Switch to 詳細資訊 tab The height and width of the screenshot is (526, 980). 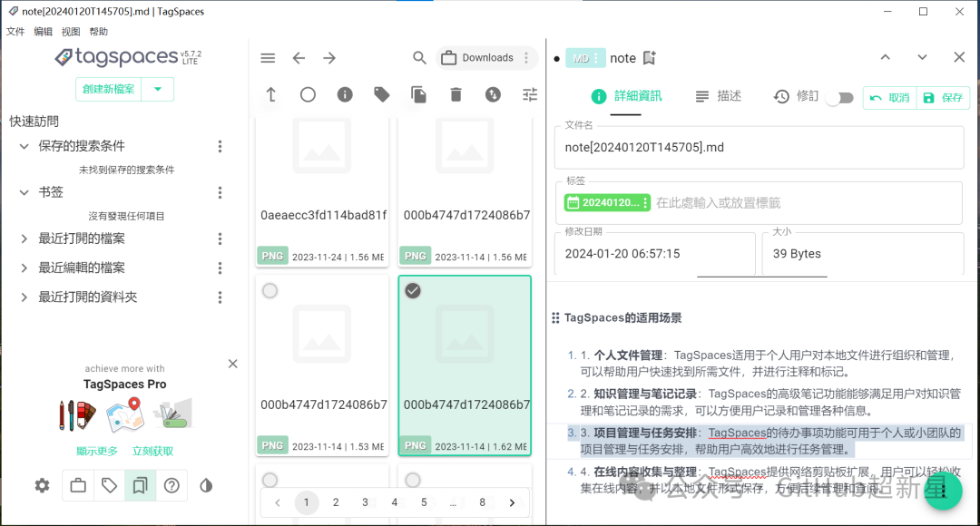click(x=626, y=96)
